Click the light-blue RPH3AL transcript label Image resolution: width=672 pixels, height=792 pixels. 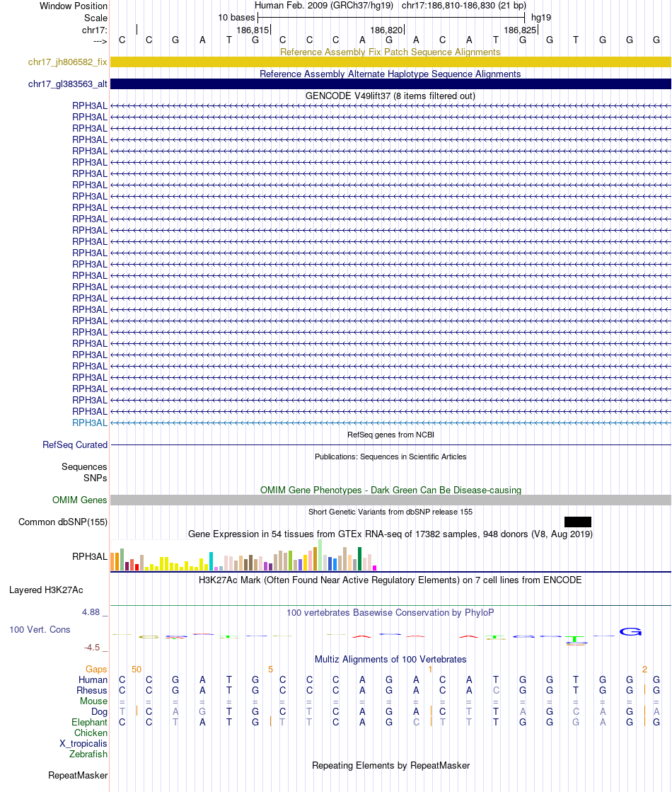pos(90,423)
